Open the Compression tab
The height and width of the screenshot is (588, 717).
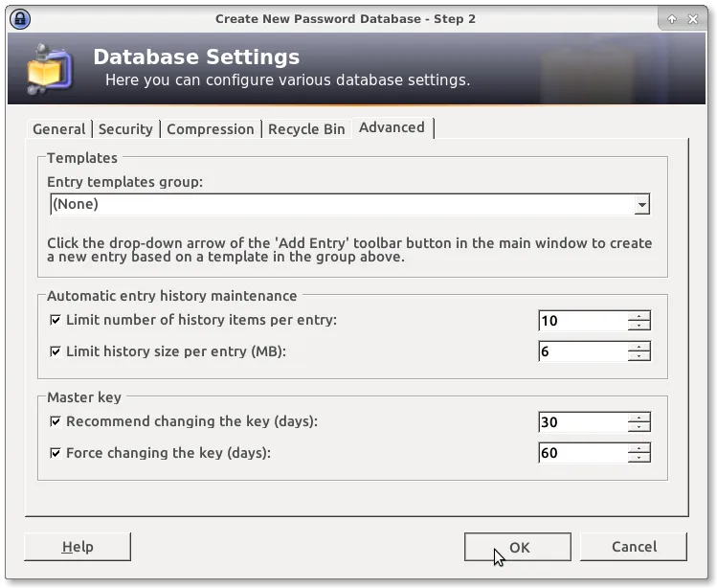pos(211,129)
